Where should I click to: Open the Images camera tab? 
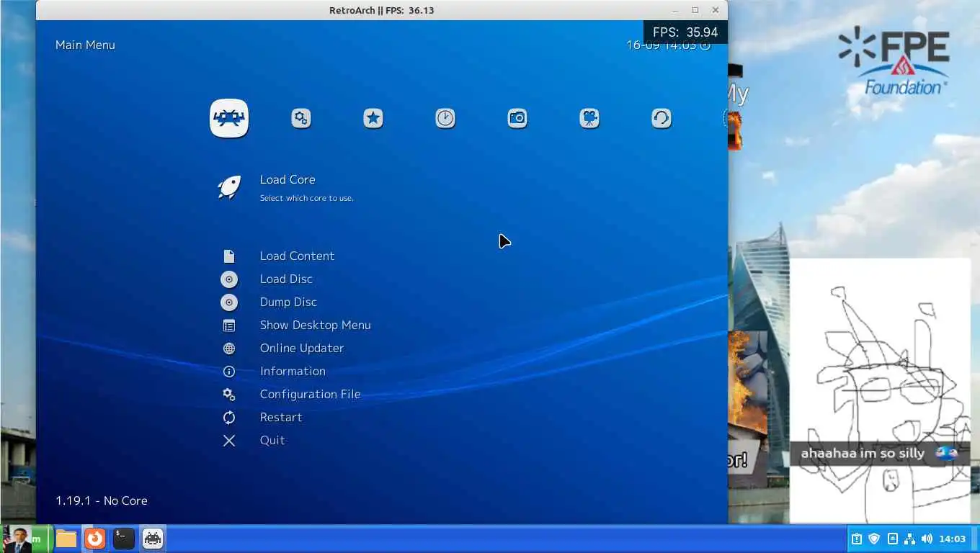(517, 118)
